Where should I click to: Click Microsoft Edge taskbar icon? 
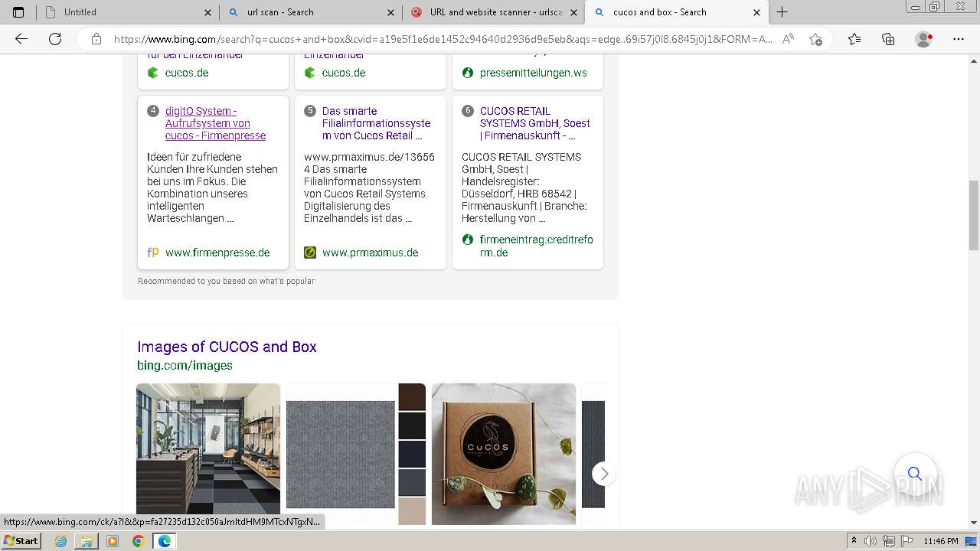point(165,541)
